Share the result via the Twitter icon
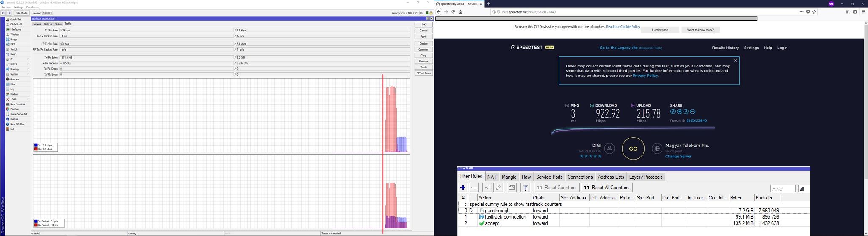 pos(679,112)
